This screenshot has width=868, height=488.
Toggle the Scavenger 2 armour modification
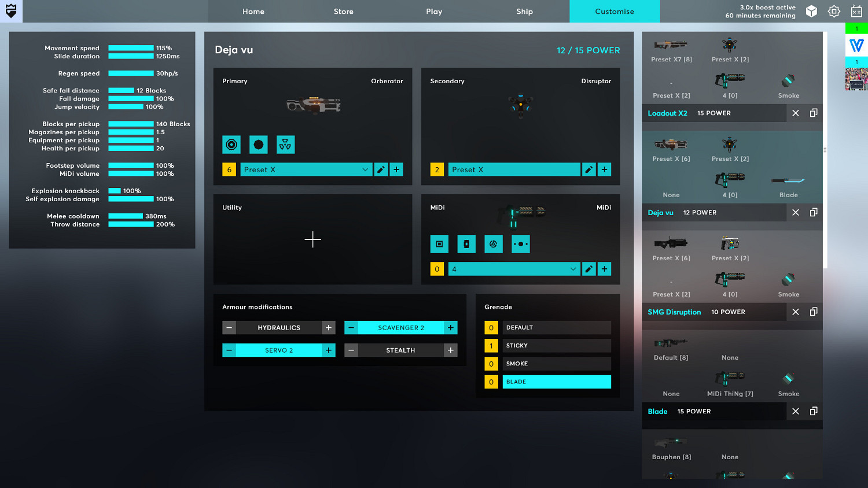[x=400, y=328]
